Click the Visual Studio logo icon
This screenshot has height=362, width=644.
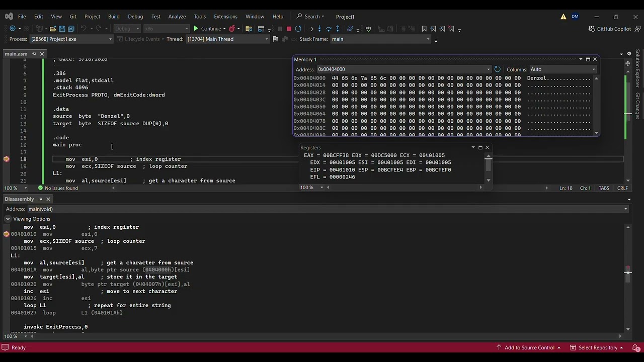coord(9,17)
